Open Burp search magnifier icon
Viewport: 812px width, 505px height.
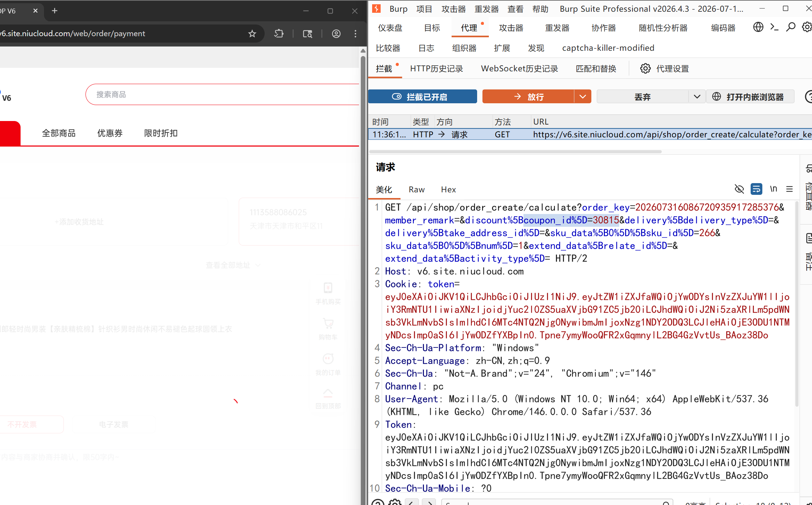tap(791, 27)
